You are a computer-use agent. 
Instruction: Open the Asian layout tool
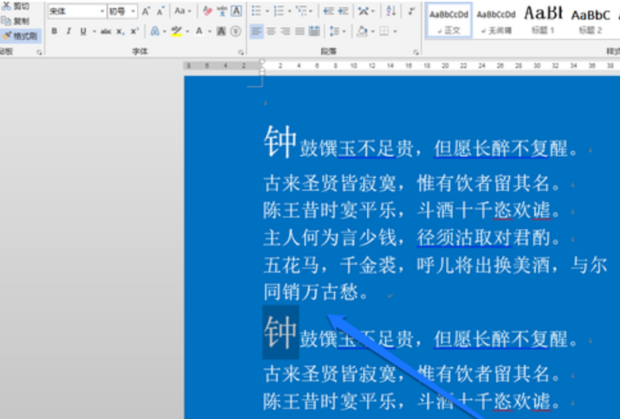pyautogui.click(x=363, y=11)
